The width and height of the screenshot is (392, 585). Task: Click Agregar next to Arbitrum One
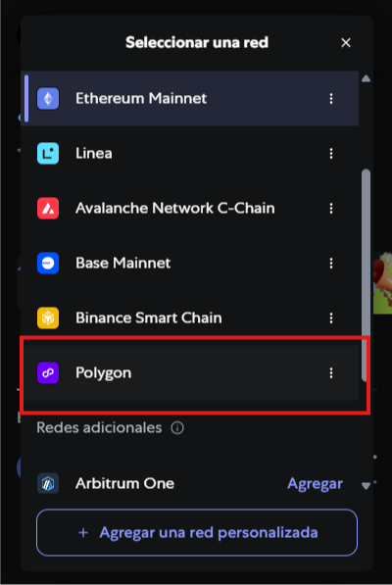pyautogui.click(x=315, y=483)
